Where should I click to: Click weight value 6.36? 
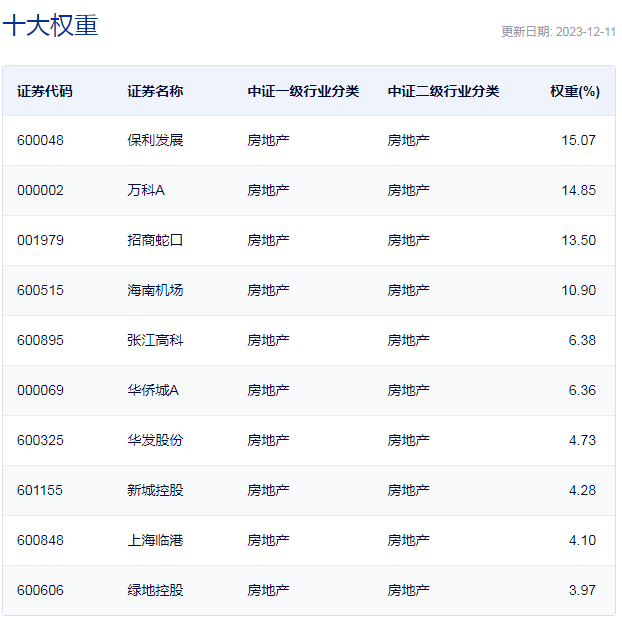pos(582,390)
